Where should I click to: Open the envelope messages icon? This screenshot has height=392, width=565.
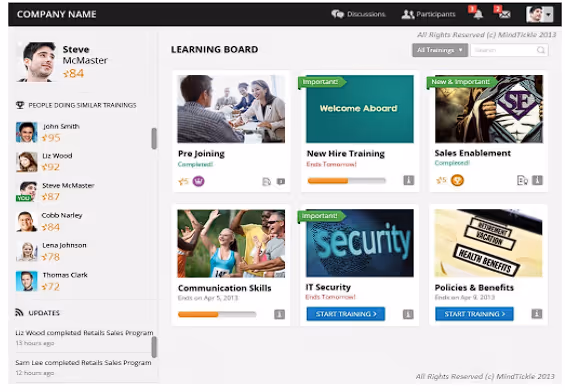point(505,14)
